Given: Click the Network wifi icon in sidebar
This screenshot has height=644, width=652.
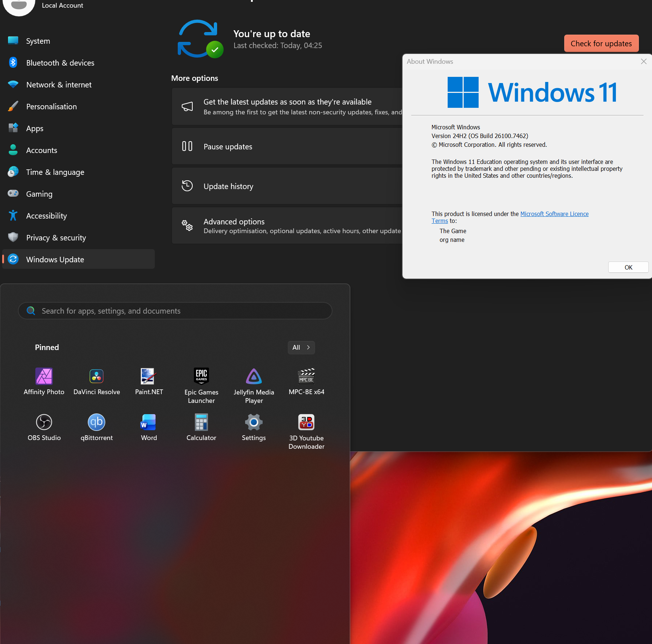Looking at the screenshot, I should tap(13, 85).
